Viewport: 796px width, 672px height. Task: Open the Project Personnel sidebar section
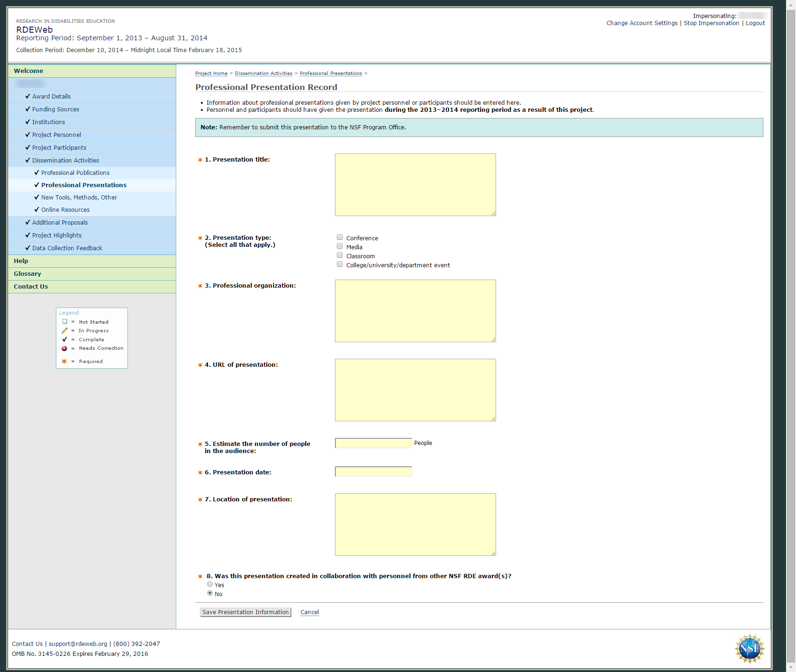click(x=56, y=135)
